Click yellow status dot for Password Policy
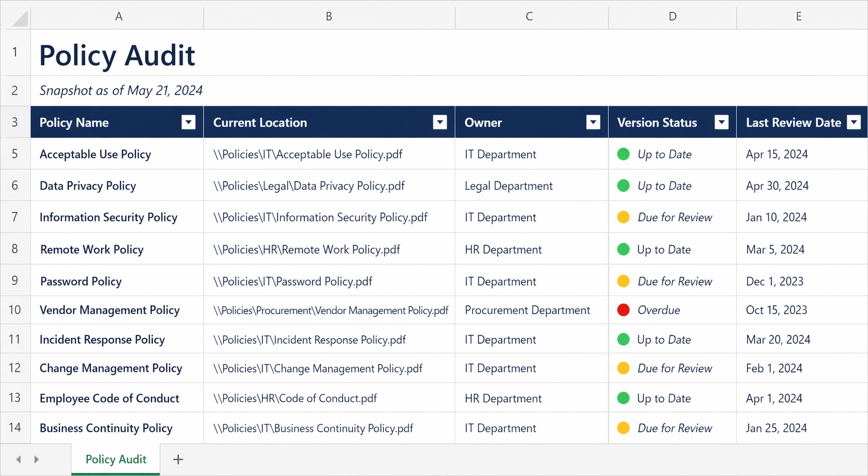Image resolution: width=868 pixels, height=476 pixels. (x=623, y=281)
